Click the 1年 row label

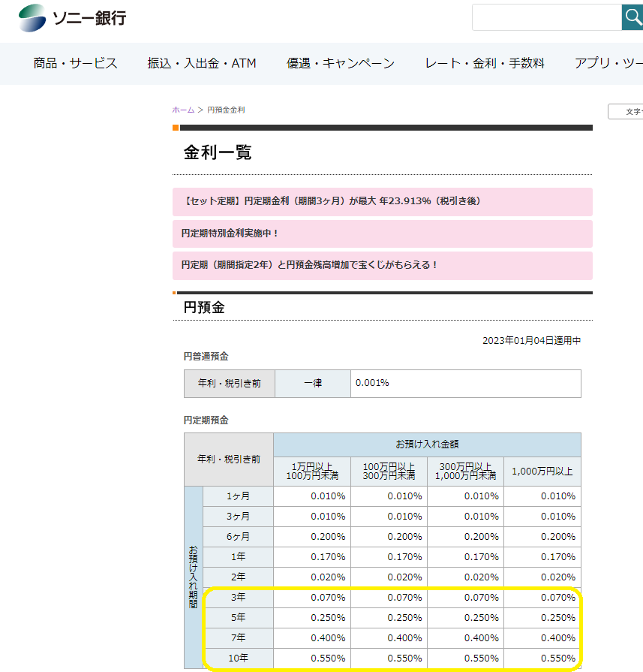[x=238, y=556]
